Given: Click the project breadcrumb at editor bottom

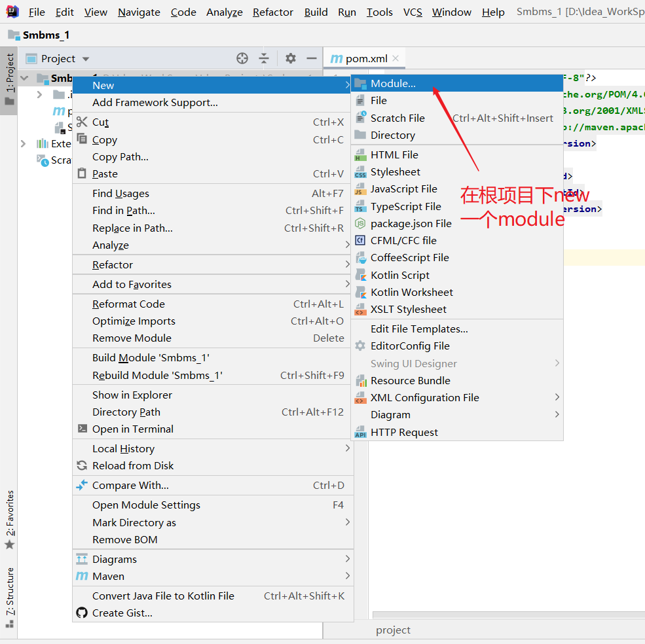Looking at the screenshot, I should click(393, 630).
